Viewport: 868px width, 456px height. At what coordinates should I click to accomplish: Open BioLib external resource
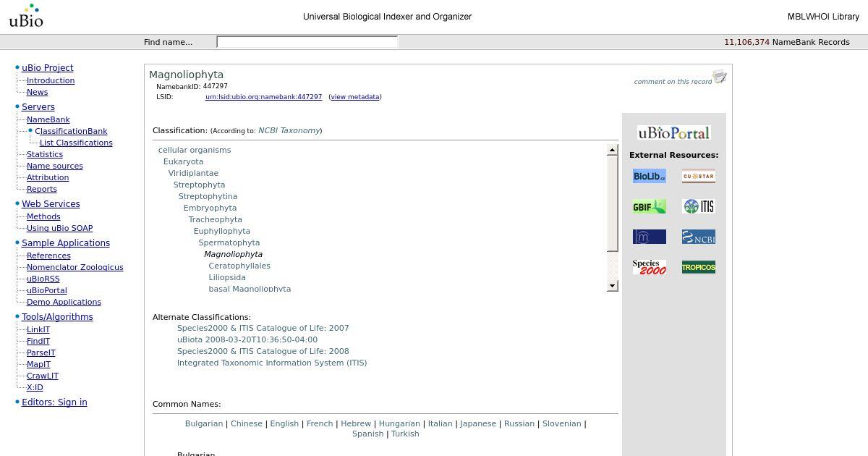(x=650, y=176)
